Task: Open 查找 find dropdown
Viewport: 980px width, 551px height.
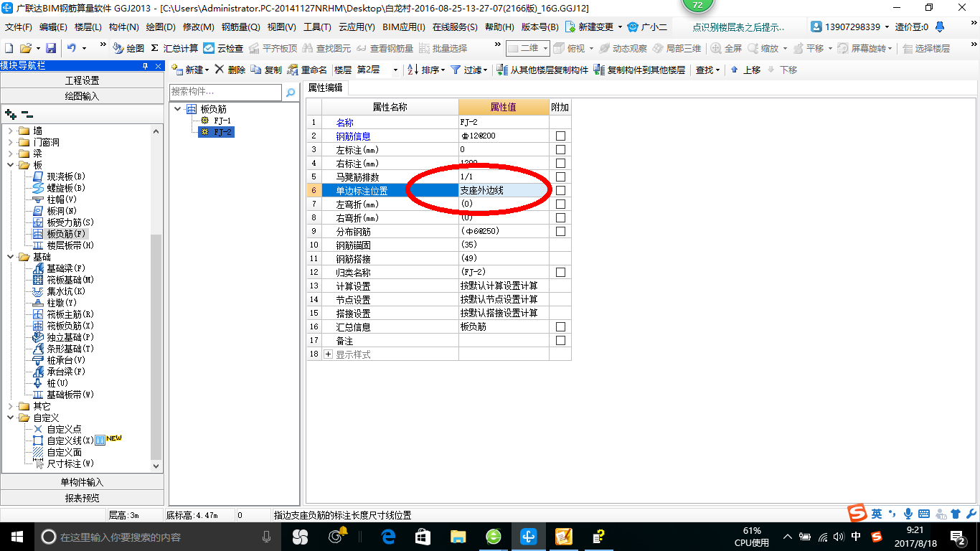Action: pyautogui.click(x=707, y=70)
